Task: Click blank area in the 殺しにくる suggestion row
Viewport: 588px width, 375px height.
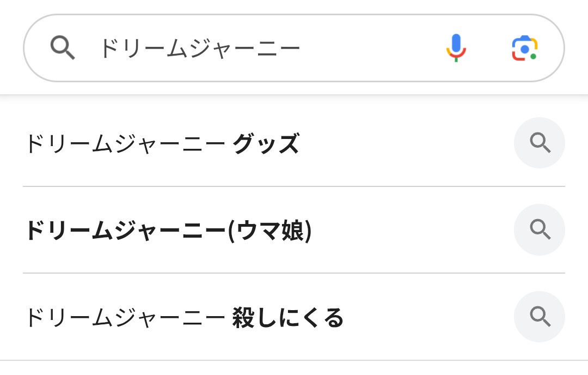Action: [425, 317]
